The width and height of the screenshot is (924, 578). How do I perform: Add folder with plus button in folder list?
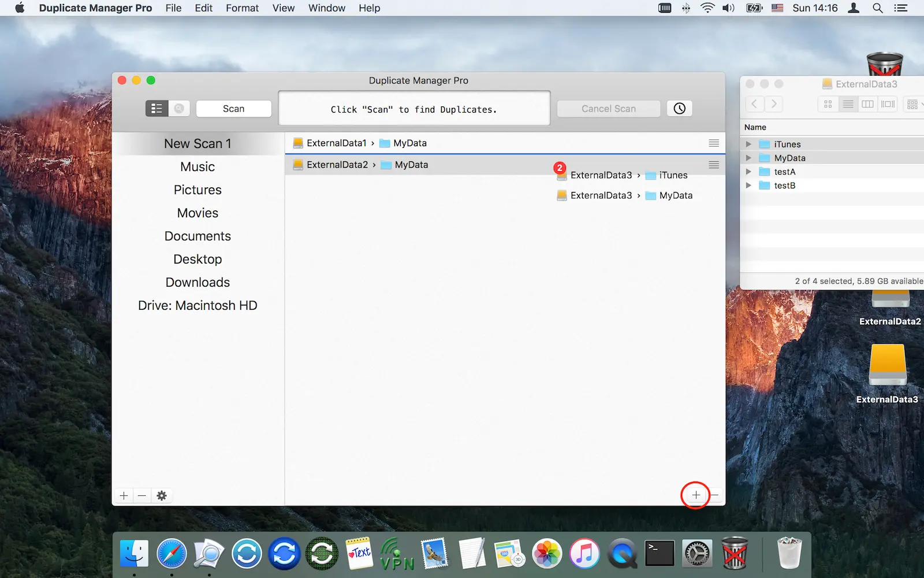[x=696, y=495]
